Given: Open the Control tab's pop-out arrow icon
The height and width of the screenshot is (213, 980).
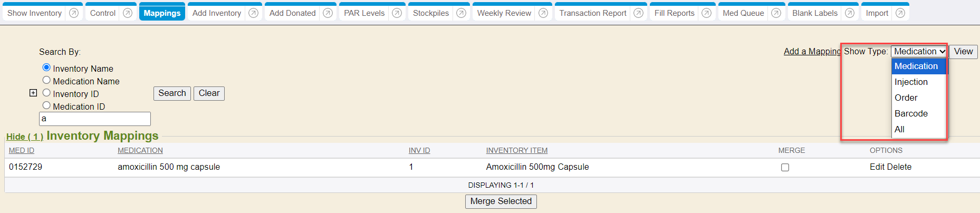Looking at the screenshot, I should [128, 13].
